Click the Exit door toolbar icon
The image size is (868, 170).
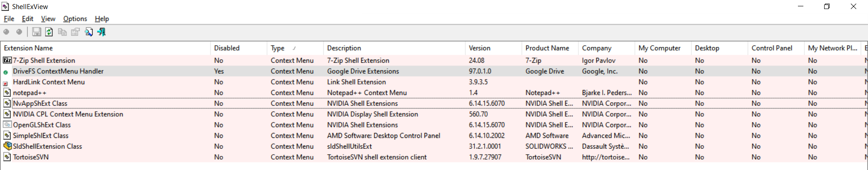pyautogui.click(x=102, y=32)
